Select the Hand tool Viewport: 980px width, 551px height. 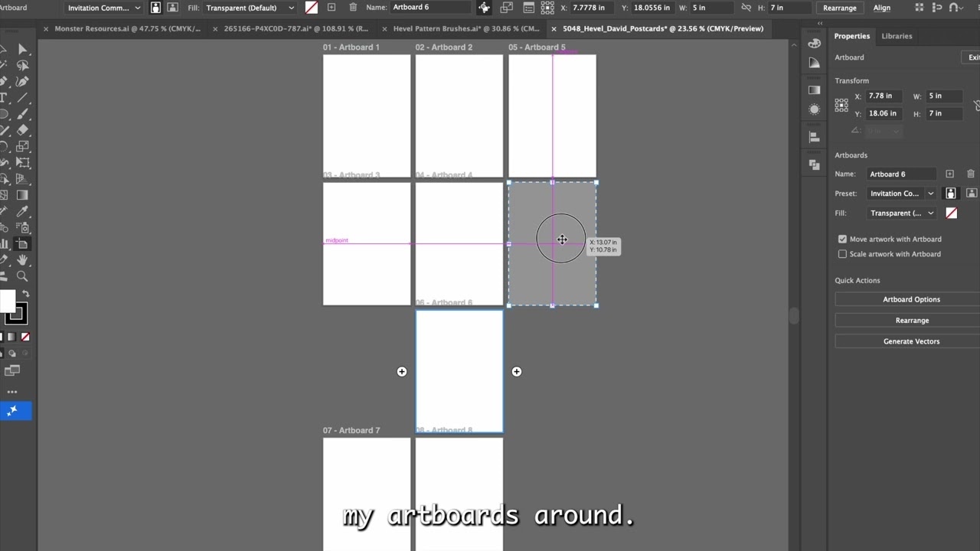pos(22,260)
